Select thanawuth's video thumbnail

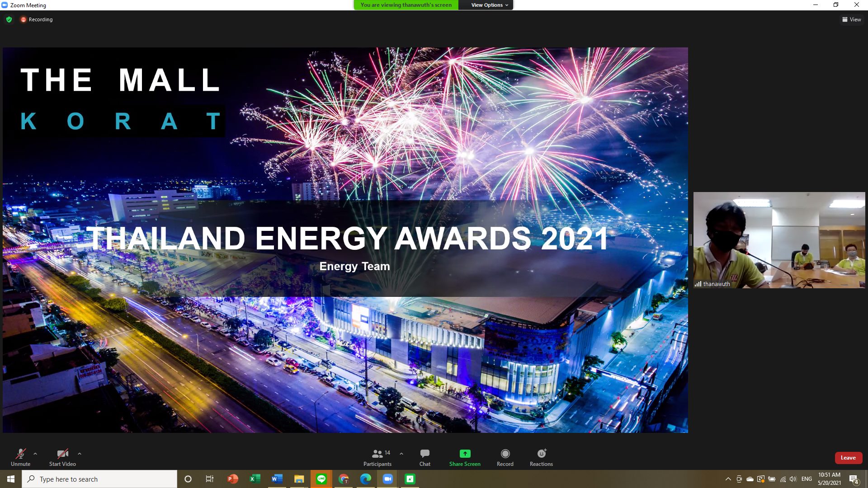click(779, 240)
